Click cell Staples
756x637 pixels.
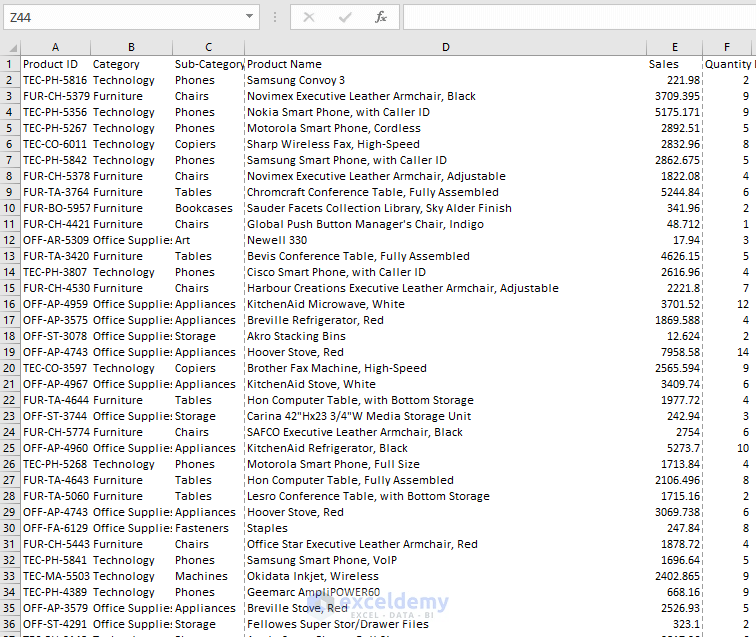pos(446,528)
